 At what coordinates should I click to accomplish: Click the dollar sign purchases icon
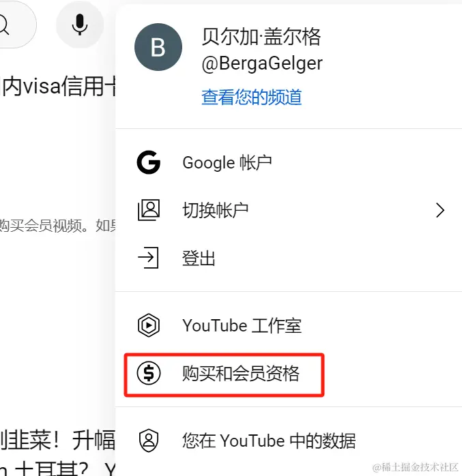[149, 373]
